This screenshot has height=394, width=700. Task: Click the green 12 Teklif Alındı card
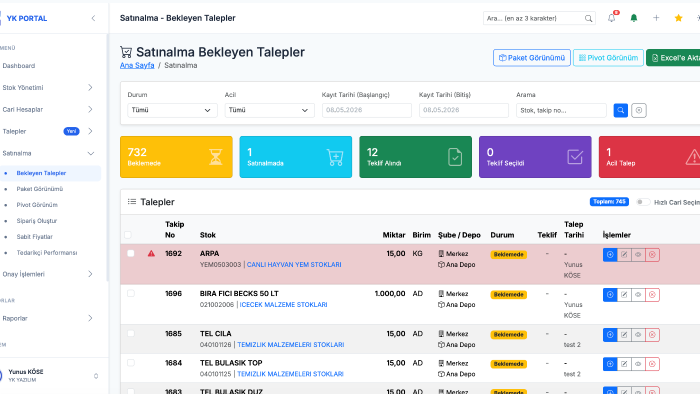416,157
